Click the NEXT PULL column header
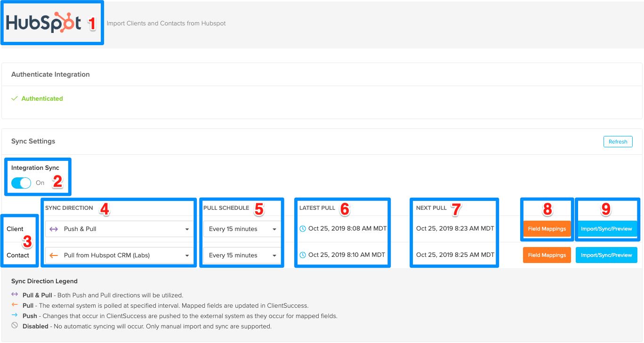644x343 pixels. click(431, 207)
